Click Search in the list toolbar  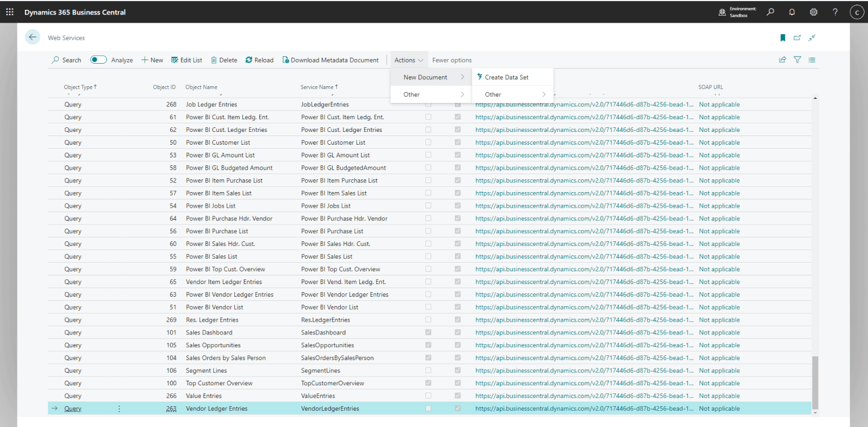point(67,60)
